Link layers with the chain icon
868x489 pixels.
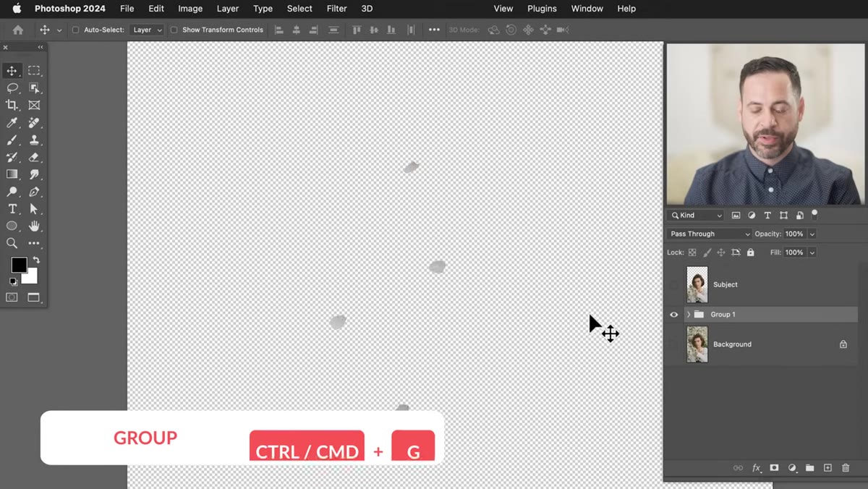[x=738, y=468]
